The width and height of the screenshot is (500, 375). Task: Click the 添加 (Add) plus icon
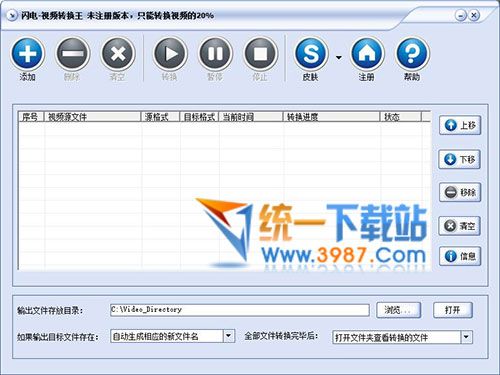(27, 53)
